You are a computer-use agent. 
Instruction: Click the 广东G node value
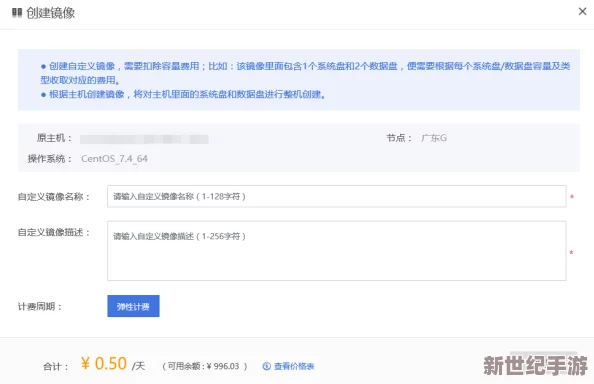pyautogui.click(x=434, y=138)
